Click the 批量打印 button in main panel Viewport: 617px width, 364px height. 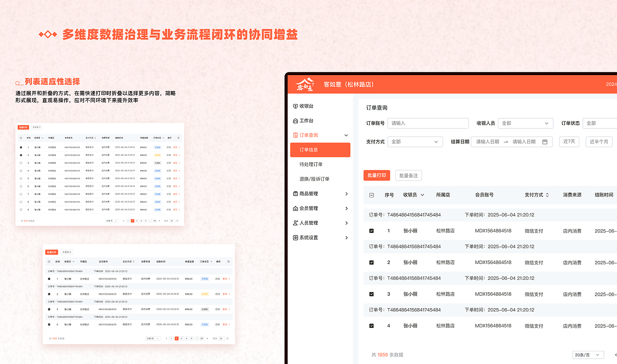[x=376, y=175]
